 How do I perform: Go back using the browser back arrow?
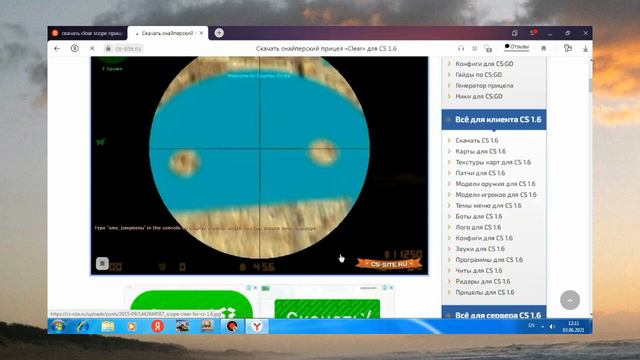[57, 48]
